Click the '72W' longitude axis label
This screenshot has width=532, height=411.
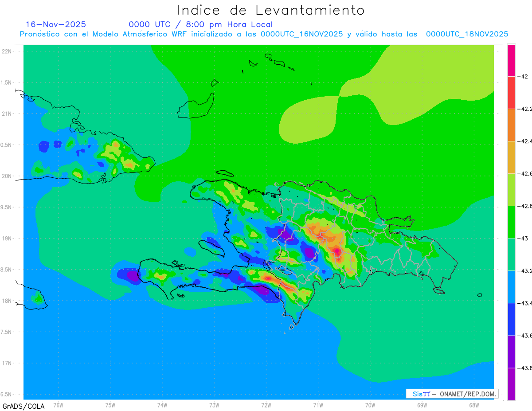click(266, 405)
